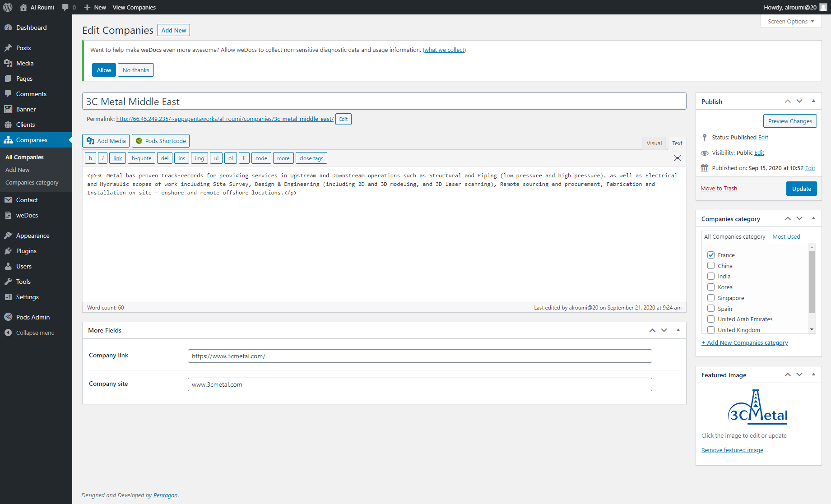This screenshot has width=831, height=504.
Task: Open the user avatar in top bar
Action: (823, 7)
